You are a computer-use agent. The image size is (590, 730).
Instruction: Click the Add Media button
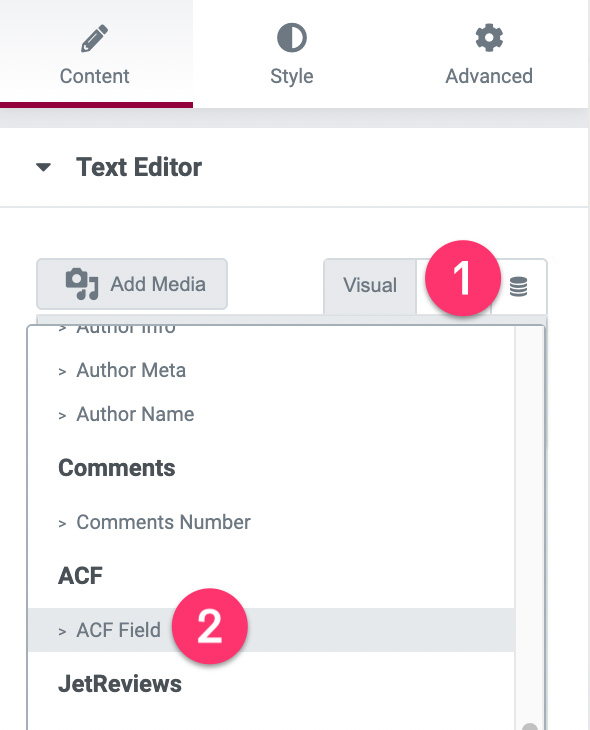[132, 284]
